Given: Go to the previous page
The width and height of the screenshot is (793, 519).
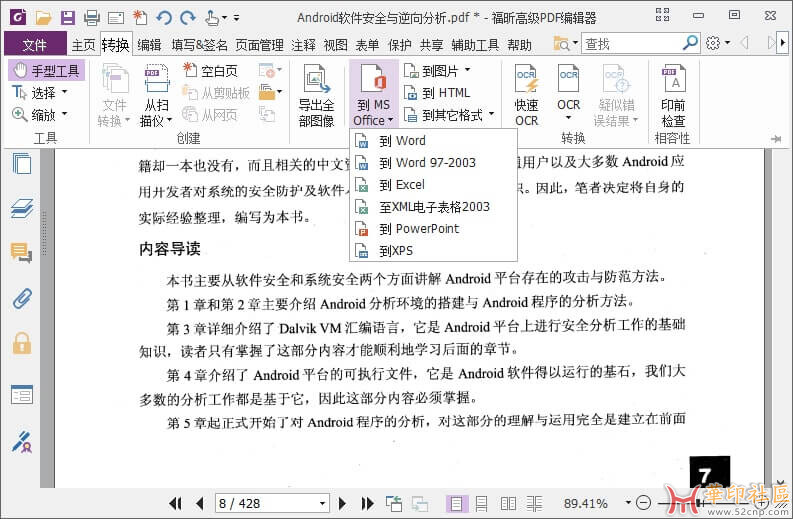Looking at the screenshot, I should [x=200, y=503].
